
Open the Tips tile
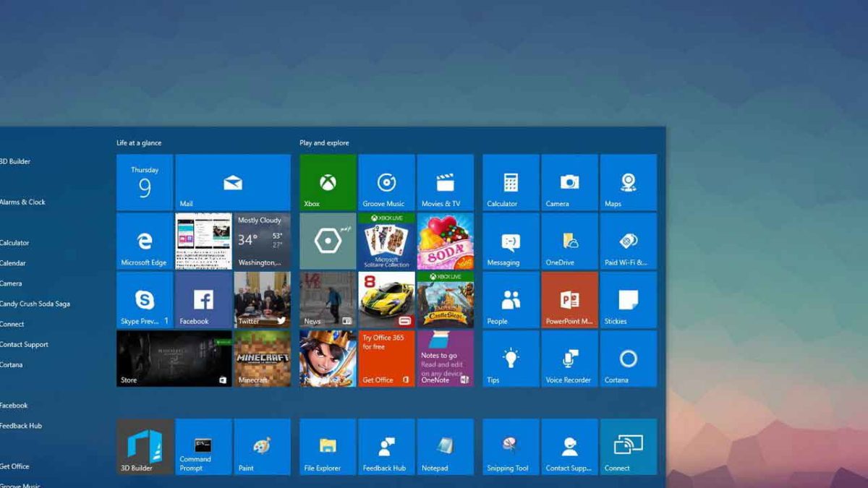pos(511,359)
